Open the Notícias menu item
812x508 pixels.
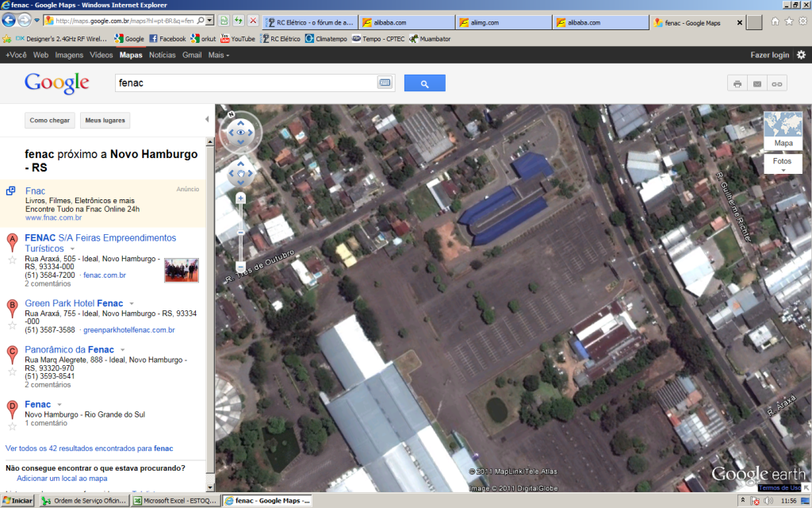(162, 55)
